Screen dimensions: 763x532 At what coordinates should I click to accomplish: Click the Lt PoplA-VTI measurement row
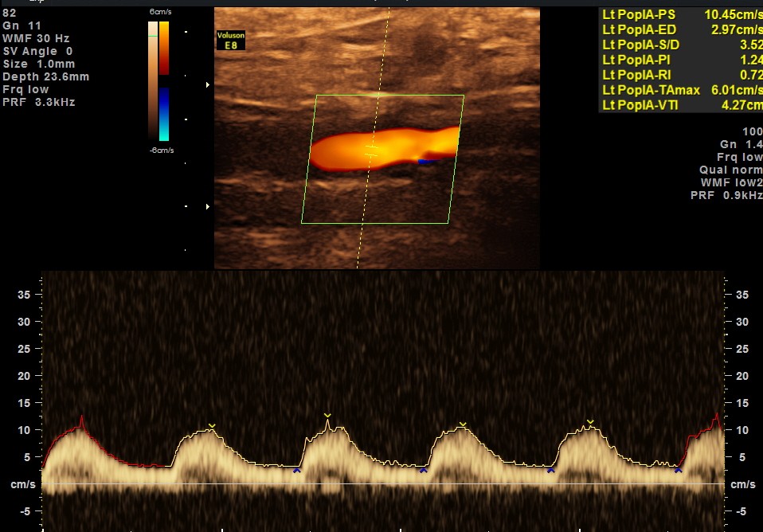[x=680, y=105]
